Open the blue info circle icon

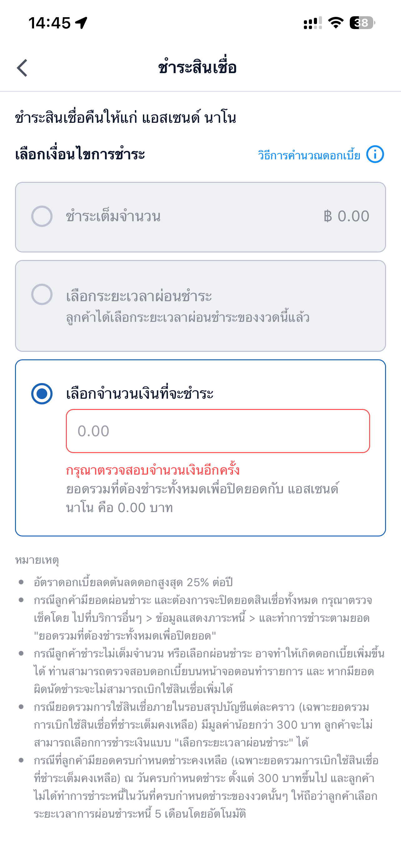[375, 155]
